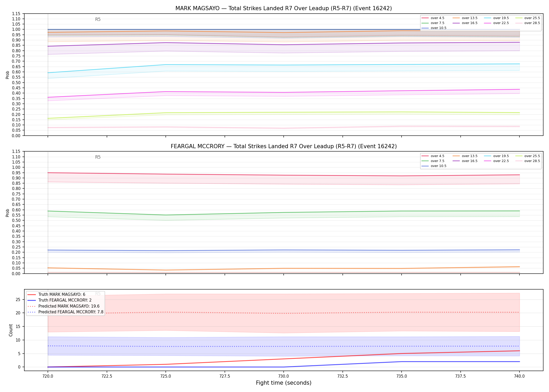The height and width of the screenshot is (392, 549).
Task: Click the 727.5 x-axis tick label
Action: pyautogui.click(x=225, y=376)
